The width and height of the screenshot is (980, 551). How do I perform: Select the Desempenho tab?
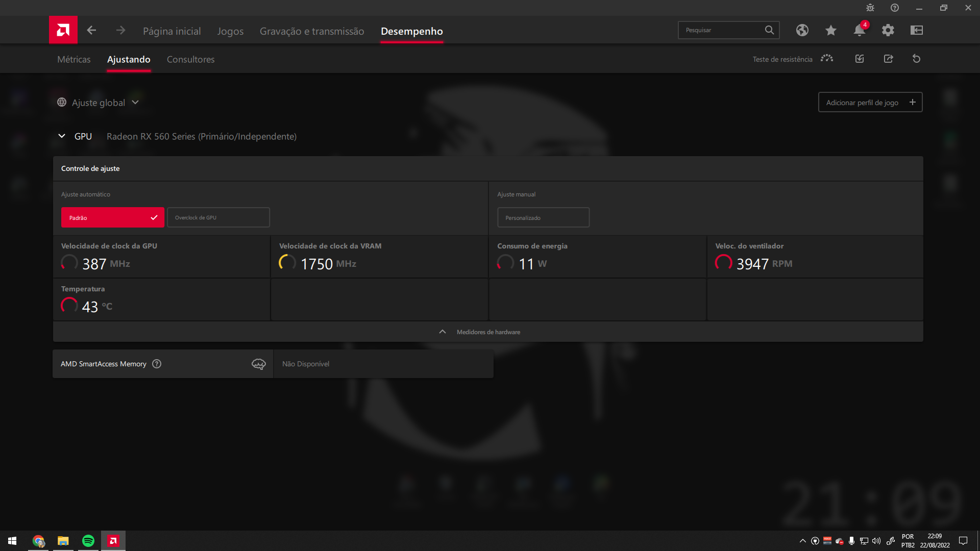click(412, 31)
